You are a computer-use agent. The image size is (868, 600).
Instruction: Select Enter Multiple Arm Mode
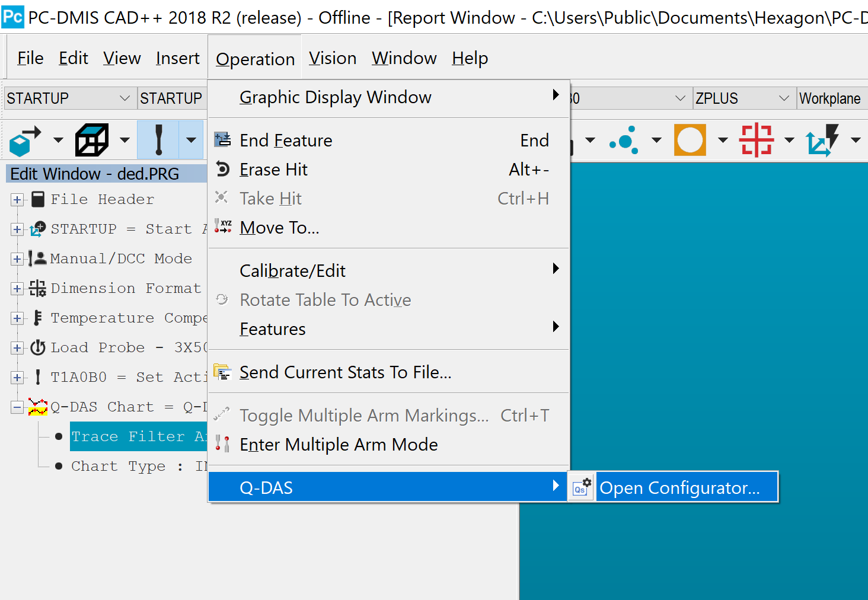click(339, 444)
